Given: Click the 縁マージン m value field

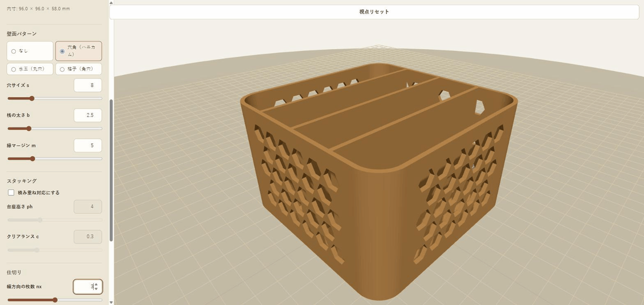Looking at the screenshot, I should click(88, 145).
